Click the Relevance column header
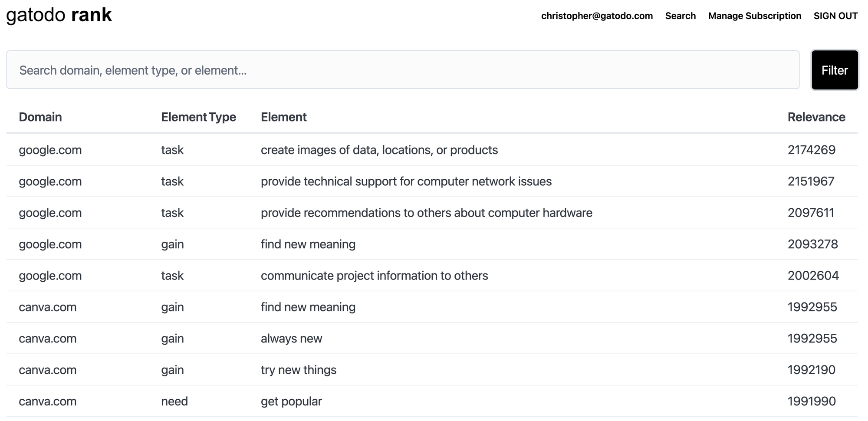The width and height of the screenshot is (868, 421). click(x=816, y=117)
